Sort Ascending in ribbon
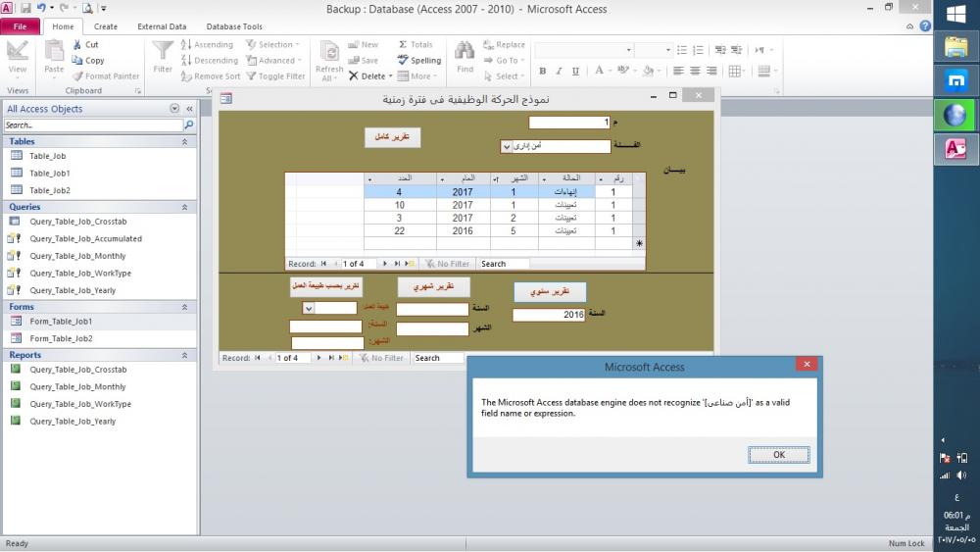 (207, 44)
